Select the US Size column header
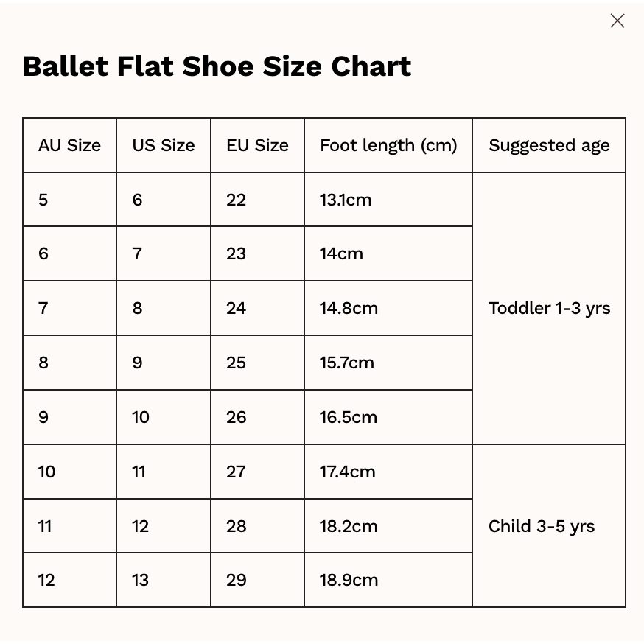This screenshot has height=644, width=644. click(164, 145)
